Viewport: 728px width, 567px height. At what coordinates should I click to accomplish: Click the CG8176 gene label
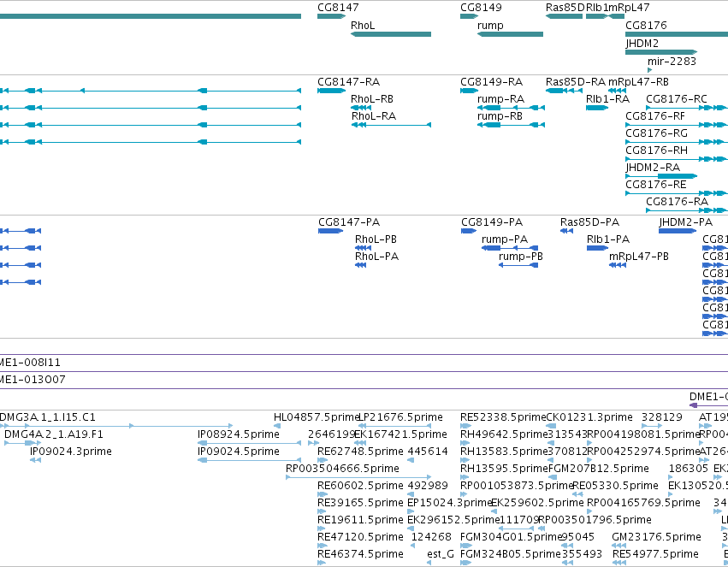pos(646,26)
